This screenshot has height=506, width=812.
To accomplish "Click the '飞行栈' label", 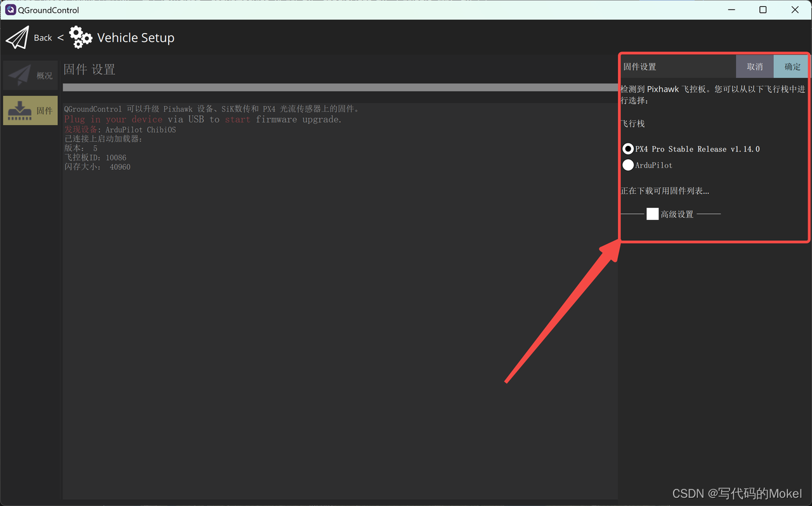I will pos(632,124).
